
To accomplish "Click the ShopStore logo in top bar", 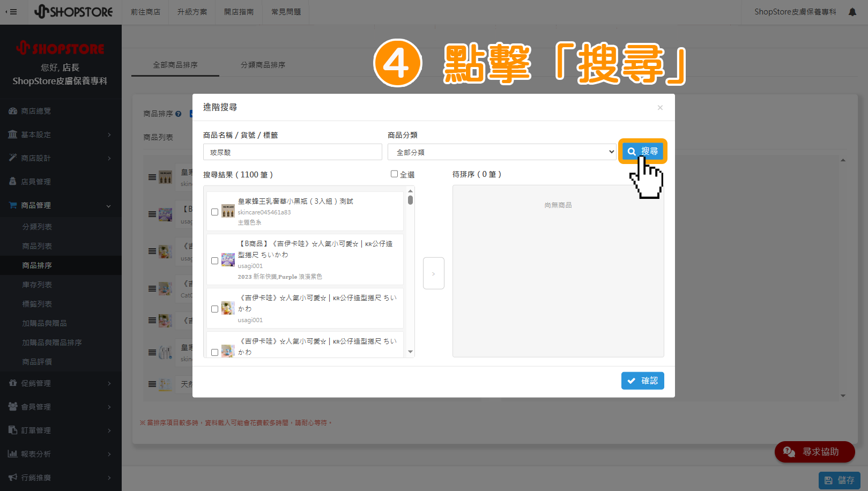I will coord(73,11).
